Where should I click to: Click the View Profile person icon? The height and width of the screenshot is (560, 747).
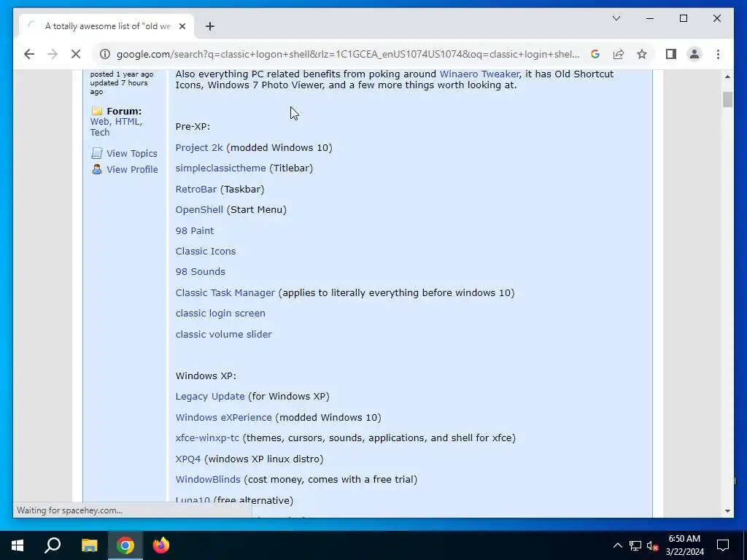[97, 169]
